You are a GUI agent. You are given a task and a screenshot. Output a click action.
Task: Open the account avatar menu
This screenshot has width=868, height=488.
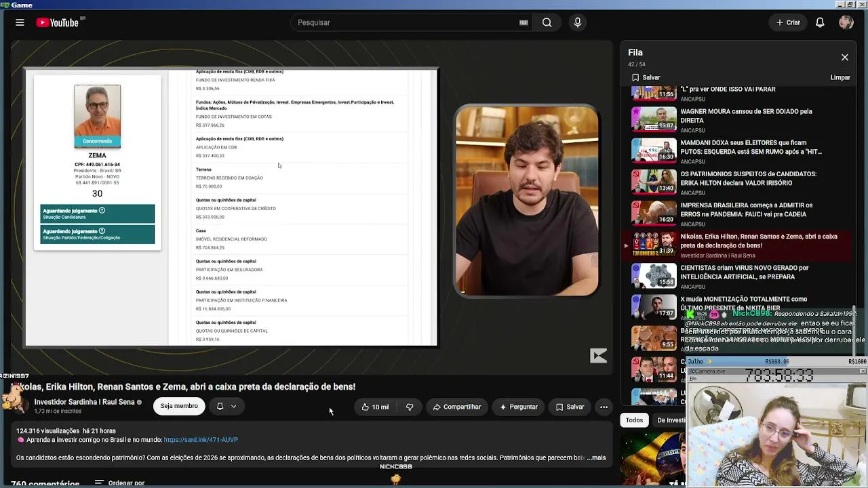tap(846, 22)
